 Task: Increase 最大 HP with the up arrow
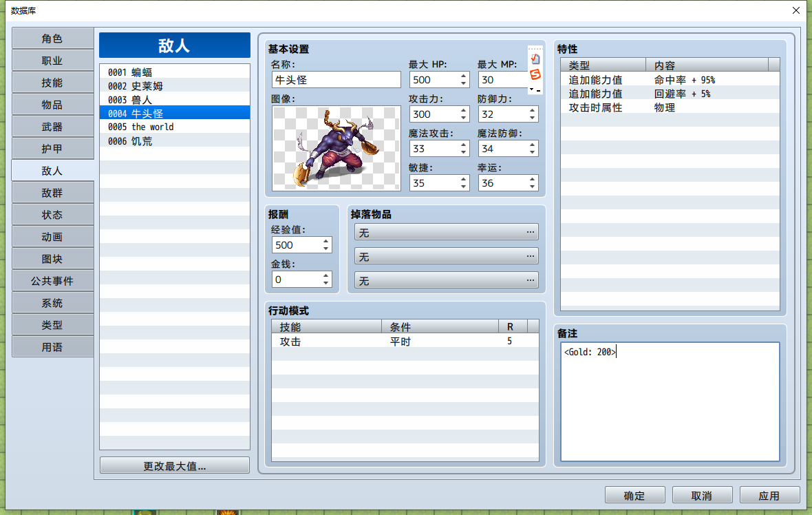[464, 76]
